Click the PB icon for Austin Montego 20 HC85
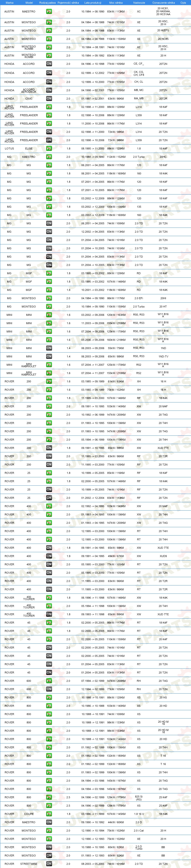Screen dimensions: 191x868 point(49,39)
